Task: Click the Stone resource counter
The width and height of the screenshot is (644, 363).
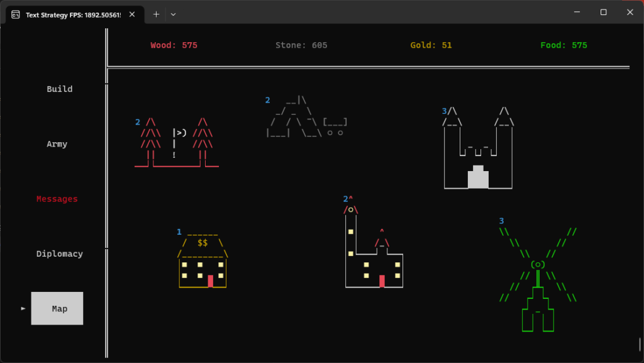Action: (x=301, y=45)
